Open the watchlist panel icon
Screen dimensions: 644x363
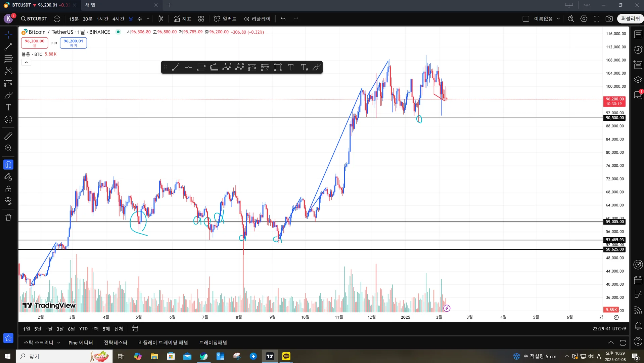(638, 35)
